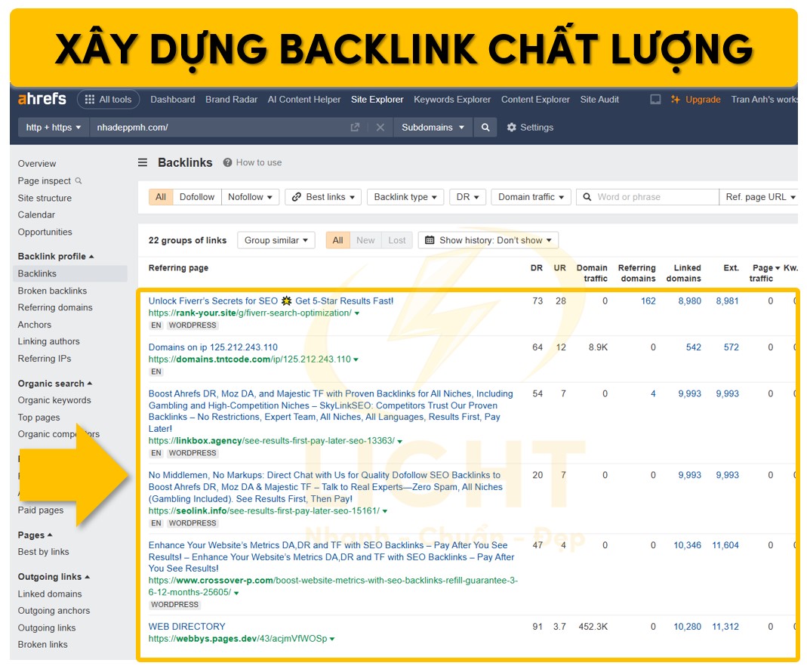The height and width of the screenshot is (672, 807).
Task: Open the DR filter dropdown
Action: pyautogui.click(x=467, y=197)
